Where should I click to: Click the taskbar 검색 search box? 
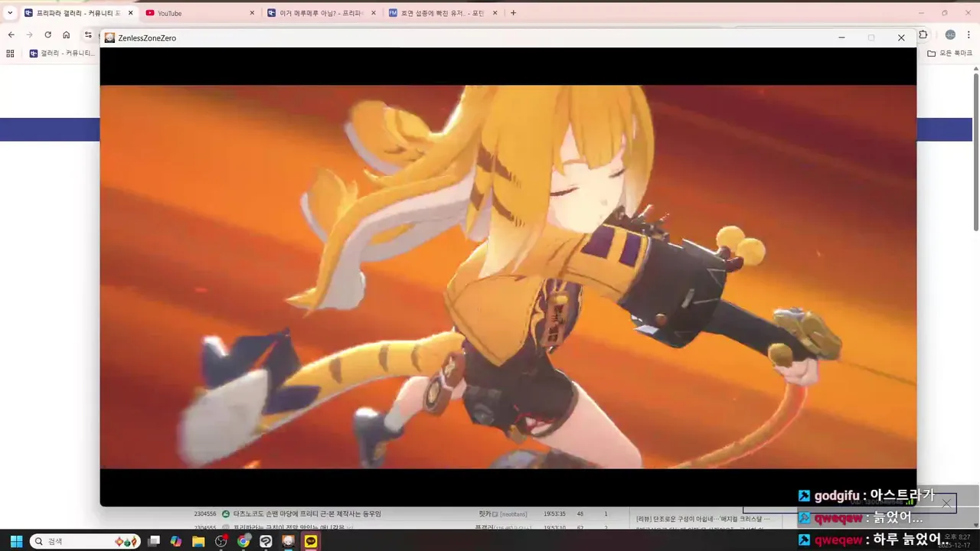[85, 541]
